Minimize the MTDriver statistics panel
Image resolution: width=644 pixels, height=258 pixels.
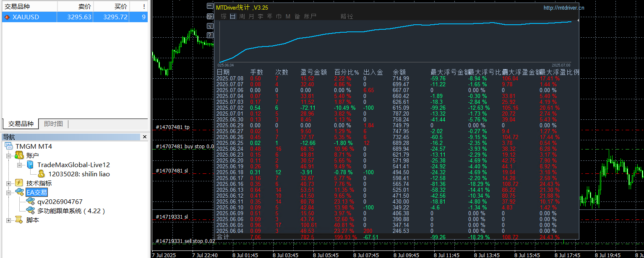point(210,6)
